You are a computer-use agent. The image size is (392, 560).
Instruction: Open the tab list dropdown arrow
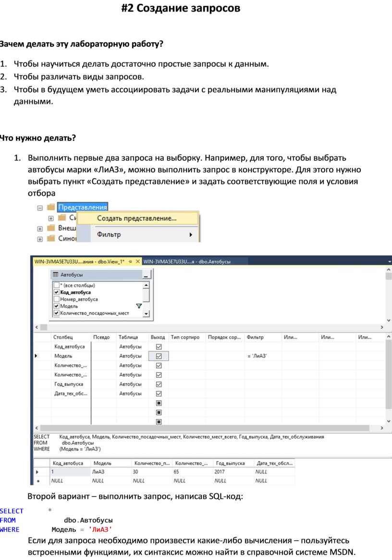[389, 262]
